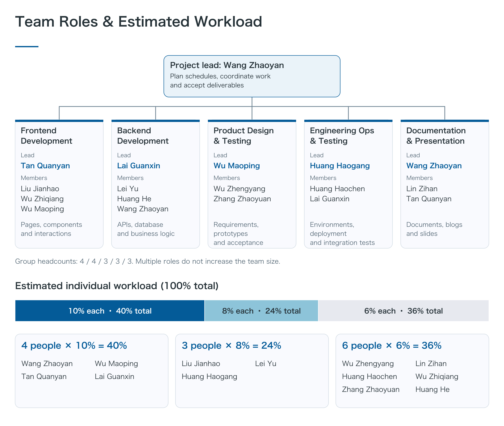The width and height of the screenshot is (504, 426).
Task: Select "Estimated individual workload (100% total)" heading
Action: 117,286
